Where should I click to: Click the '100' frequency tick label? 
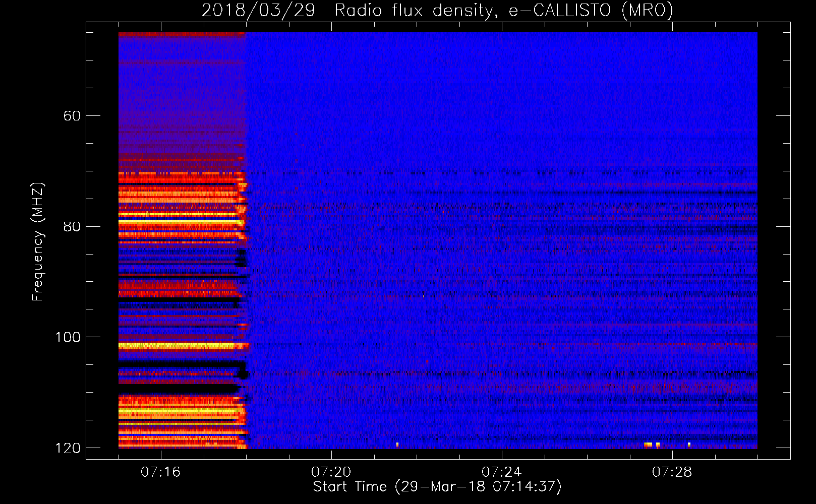point(68,337)
